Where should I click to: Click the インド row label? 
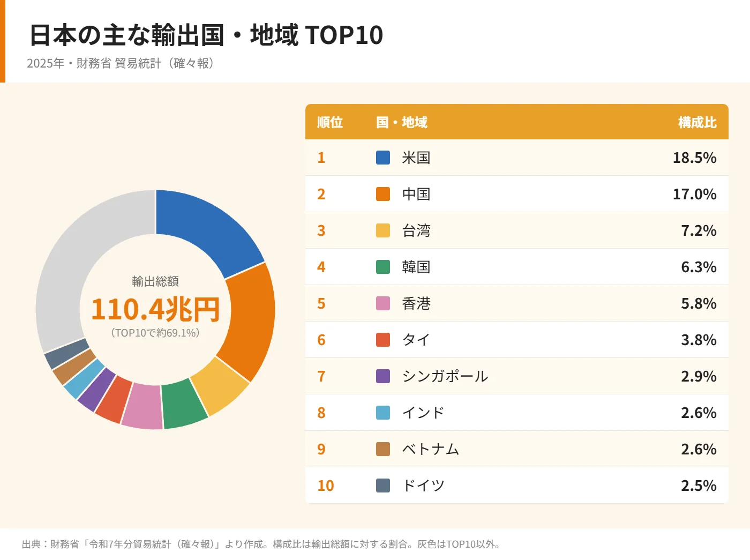point(423,413)
